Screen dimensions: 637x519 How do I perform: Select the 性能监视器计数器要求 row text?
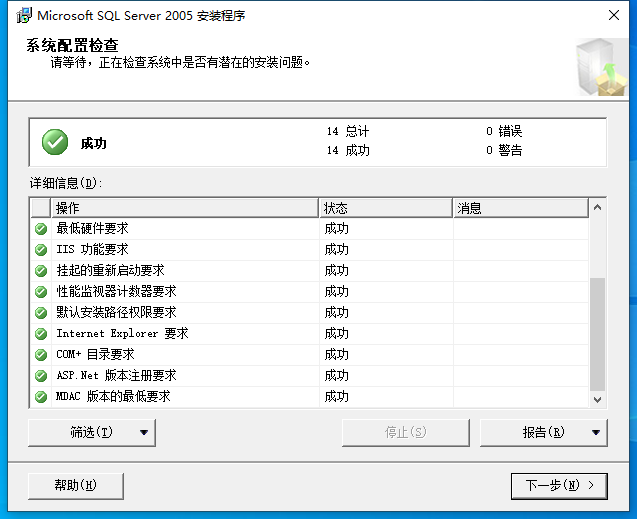point(116,292)
